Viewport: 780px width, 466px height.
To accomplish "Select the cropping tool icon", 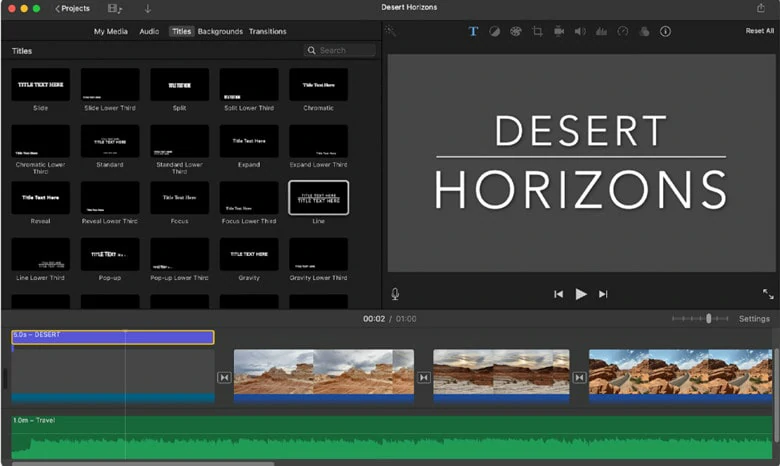I will tap(537, 31).
